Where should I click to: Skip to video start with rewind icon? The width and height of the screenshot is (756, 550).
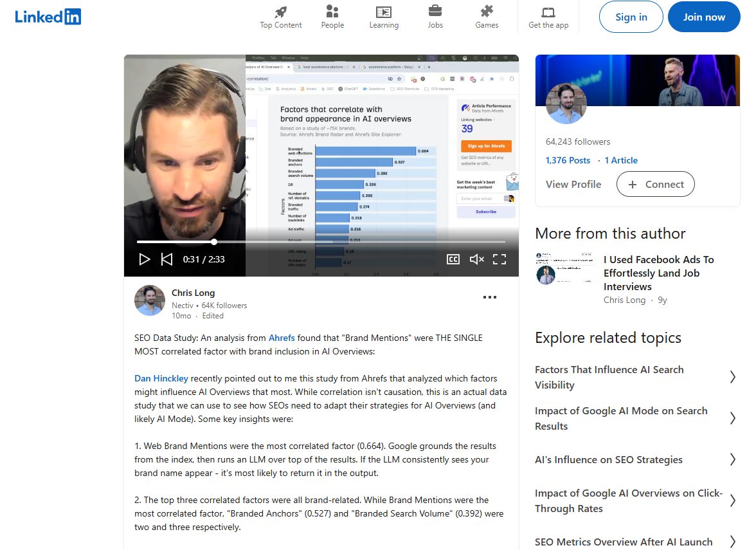[166, 259]
